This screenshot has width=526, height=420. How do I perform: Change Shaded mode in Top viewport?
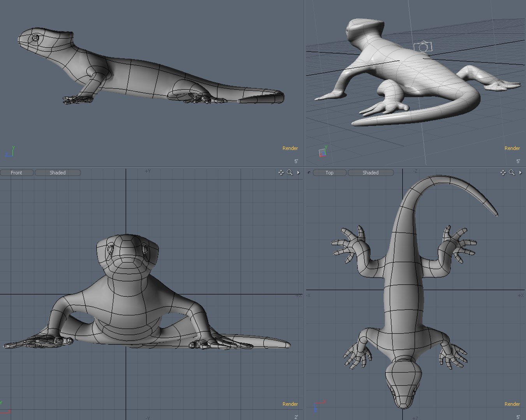click(371, 173)
